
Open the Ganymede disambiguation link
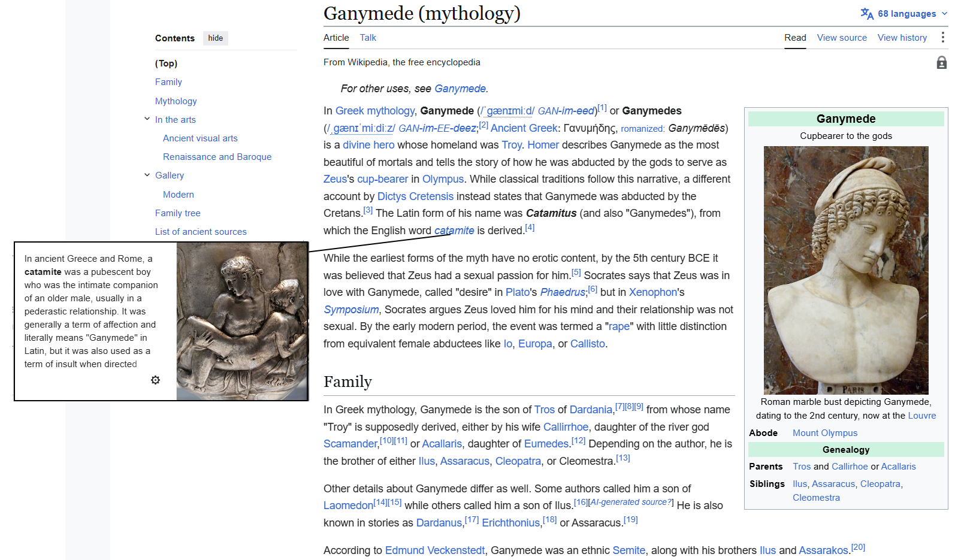[x=460, y=89]
